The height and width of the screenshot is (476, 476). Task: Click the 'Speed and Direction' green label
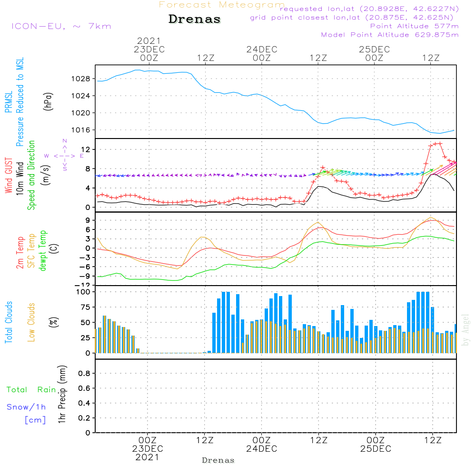tap(31, 175)
